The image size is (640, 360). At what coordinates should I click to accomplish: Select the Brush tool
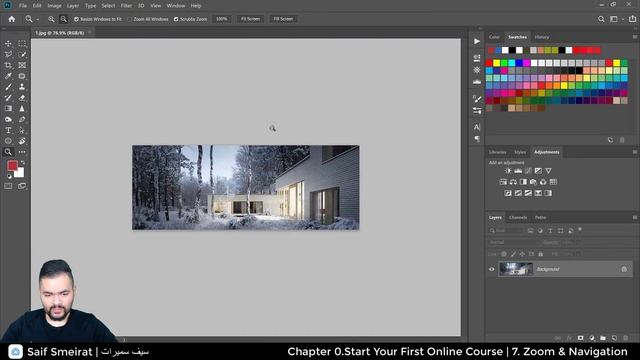coord(8,87)
